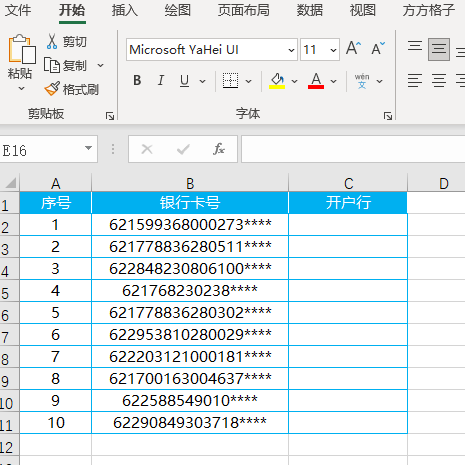Click the Copy (复制) button

coord(66,66)
